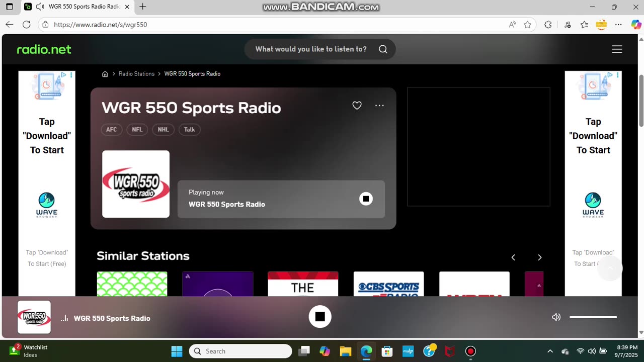644x362 pixels.
Task: Open the Copilot app in taskbar
Action: click(x=325, y=351)
